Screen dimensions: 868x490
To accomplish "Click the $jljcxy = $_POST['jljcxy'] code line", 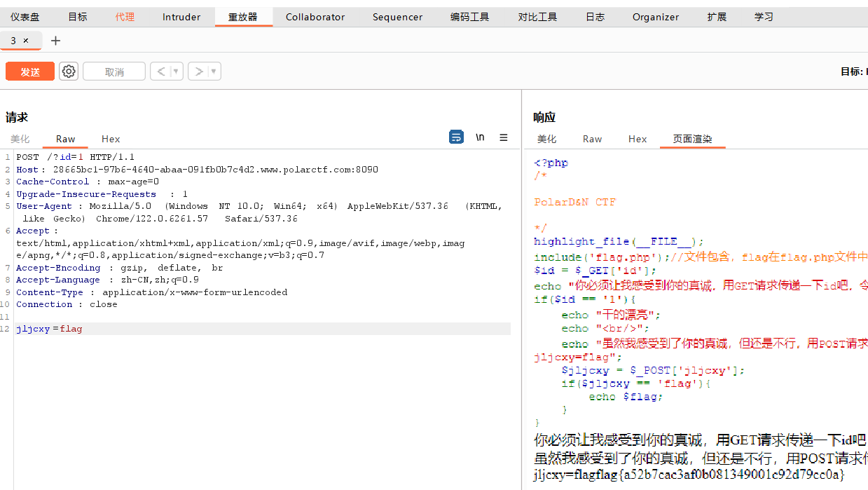I will point(653,370).
